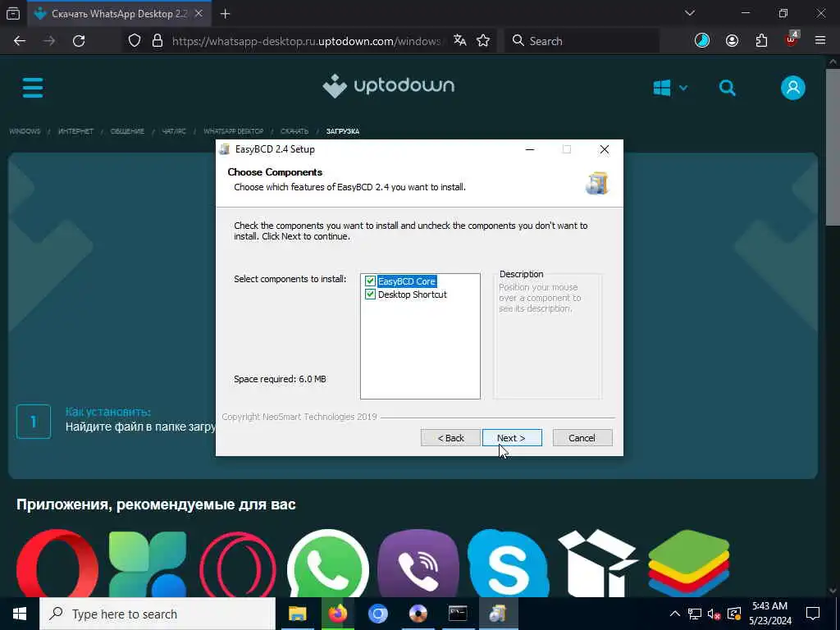This screenshot has width=840, height=630.
Task: Switch to Firefox in taskbar
Action: coord(337,614)
